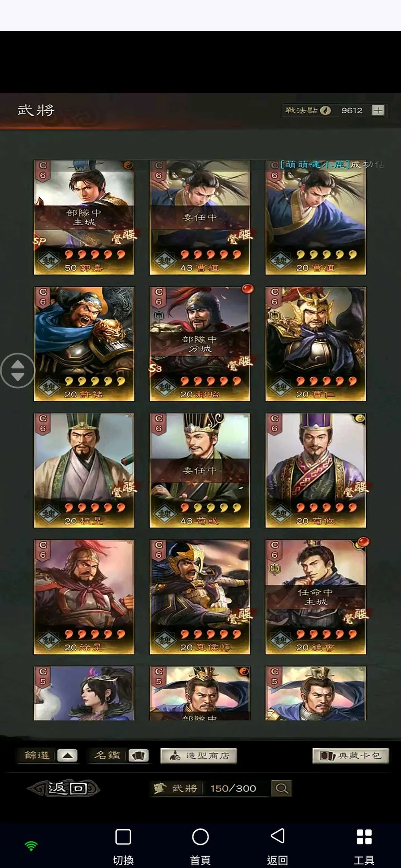The width and height of the screenshot is (401, 868).
Task: Open the 名鑑 card collection icon
Action: [x=139, y=755]
